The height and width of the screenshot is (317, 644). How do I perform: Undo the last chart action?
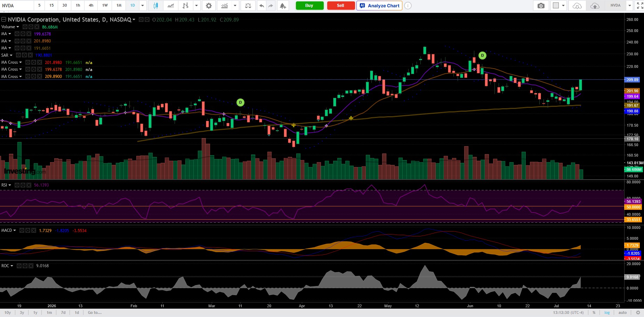tap(261, 6)
